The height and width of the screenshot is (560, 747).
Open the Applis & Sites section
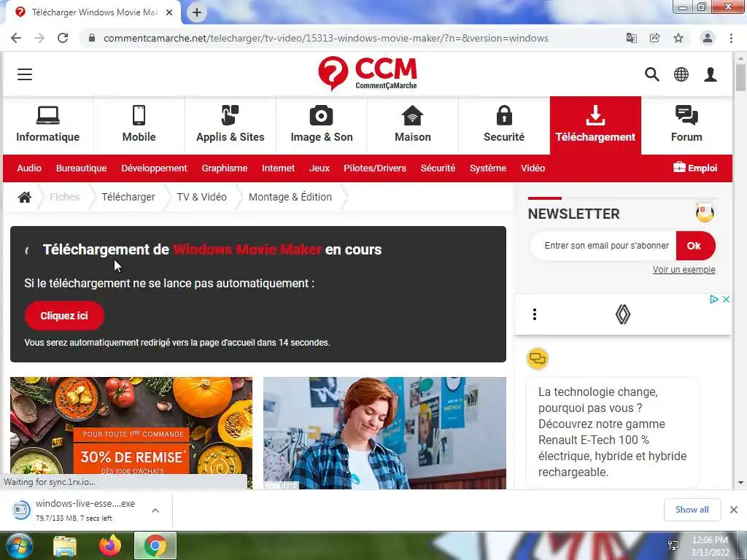point(230,125)
